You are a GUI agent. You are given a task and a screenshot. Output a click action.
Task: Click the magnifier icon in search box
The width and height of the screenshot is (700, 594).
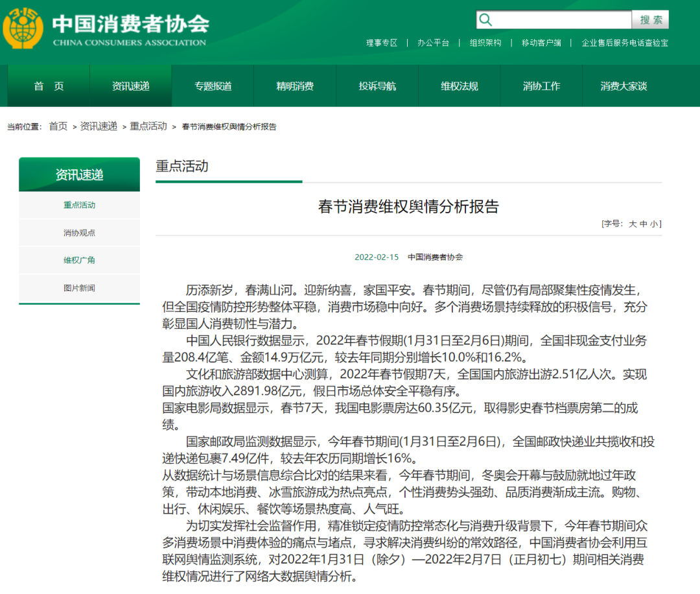485,19
